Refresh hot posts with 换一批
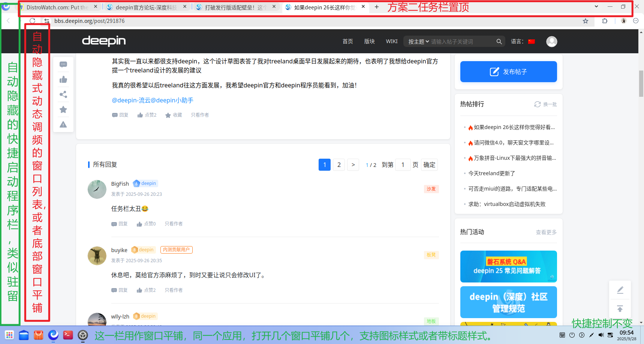The width and height of the screenshot is (644, 344). coord(545,104)
